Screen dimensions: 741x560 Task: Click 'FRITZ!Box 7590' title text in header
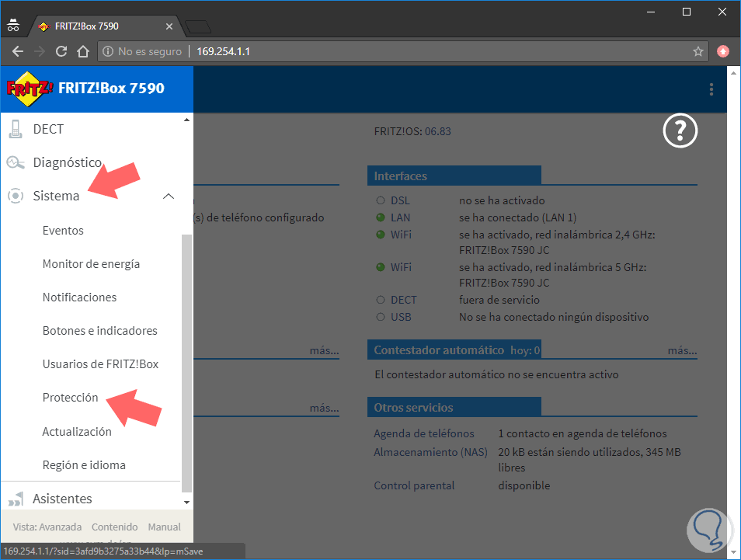pyautogui.click(x=111, y=88)
